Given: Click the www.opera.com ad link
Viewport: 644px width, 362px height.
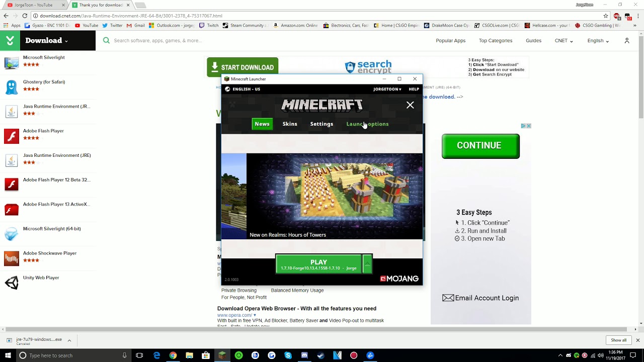Looking at the screenshot, I should 234,315.
